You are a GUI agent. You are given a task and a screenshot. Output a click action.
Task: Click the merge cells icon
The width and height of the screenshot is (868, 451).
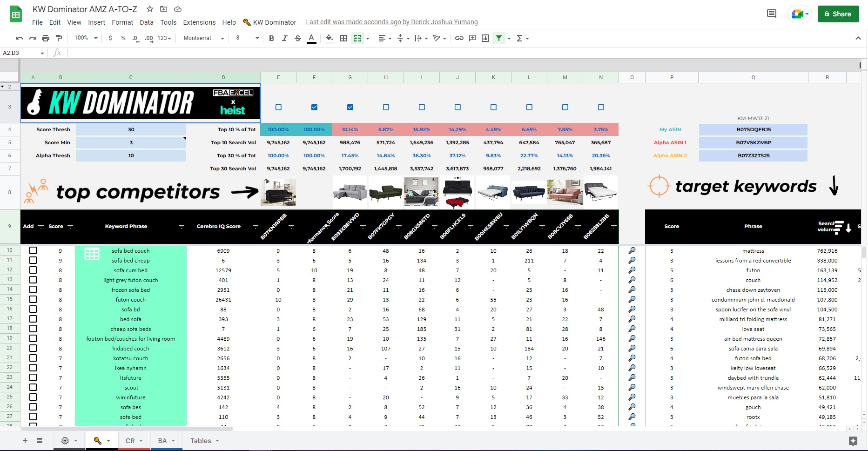(x=357, y=38)
